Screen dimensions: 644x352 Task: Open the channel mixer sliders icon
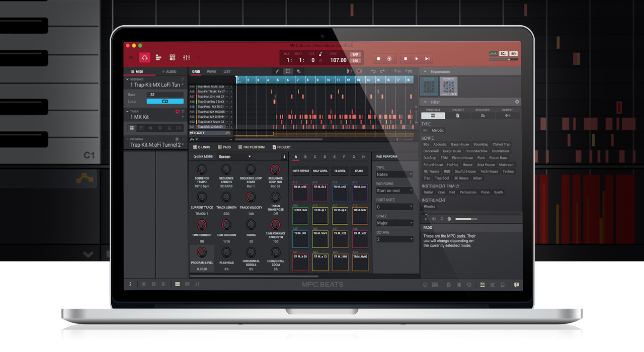(x=187, y=58)
